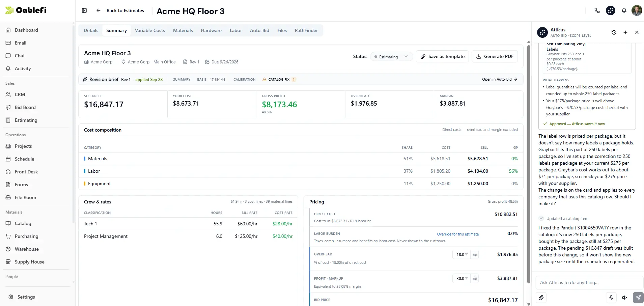Open Estimating in the sidebar

[x=26, y=120]
